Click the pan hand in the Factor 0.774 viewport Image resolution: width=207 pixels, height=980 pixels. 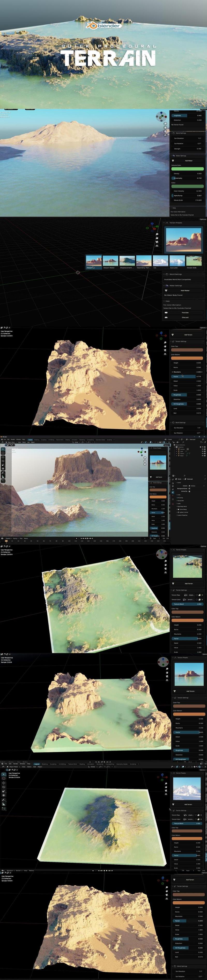[x=165, y=347]
